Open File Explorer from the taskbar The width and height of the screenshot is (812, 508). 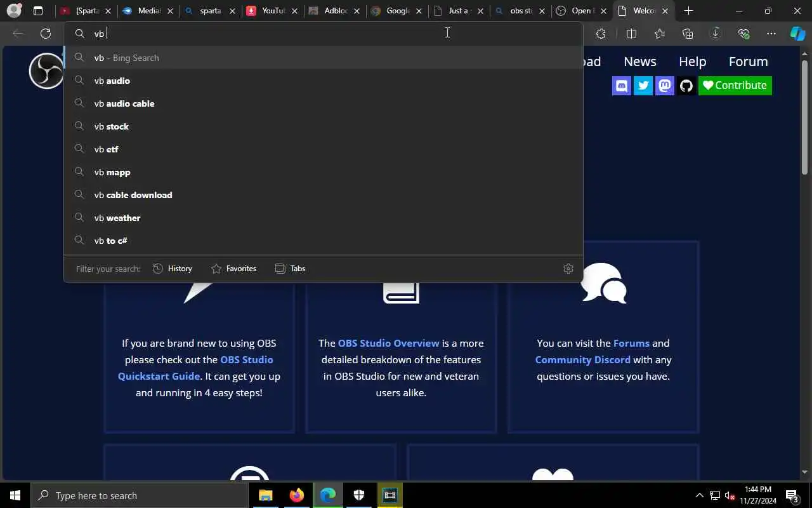pyautogui.click(x=265, y=495)
